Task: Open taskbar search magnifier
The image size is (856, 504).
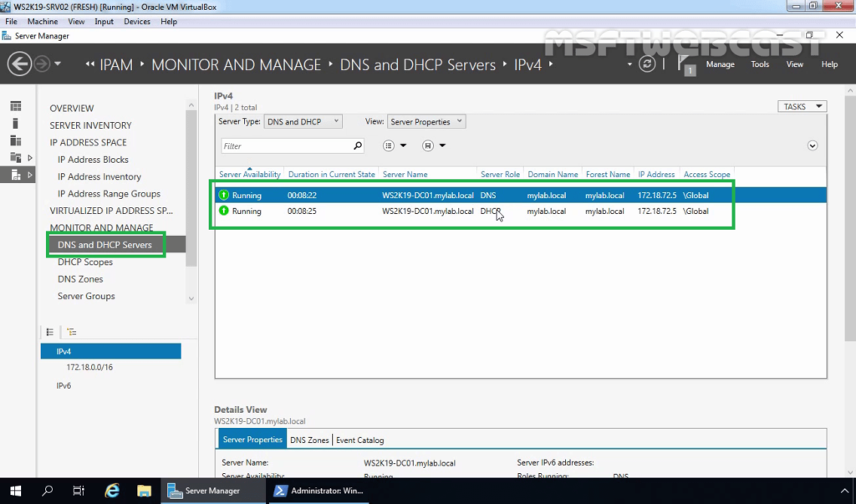Action: [x=47, y=491]
